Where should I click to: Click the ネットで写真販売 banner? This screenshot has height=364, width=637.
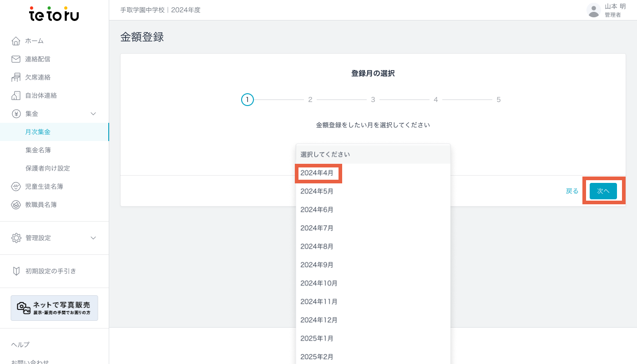click(x=54, y=308)
